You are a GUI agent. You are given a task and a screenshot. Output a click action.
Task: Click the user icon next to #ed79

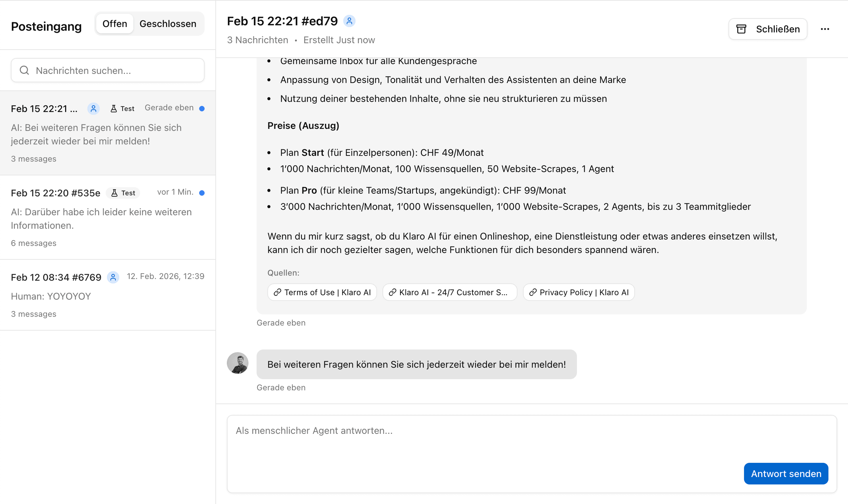pos(350,21)
